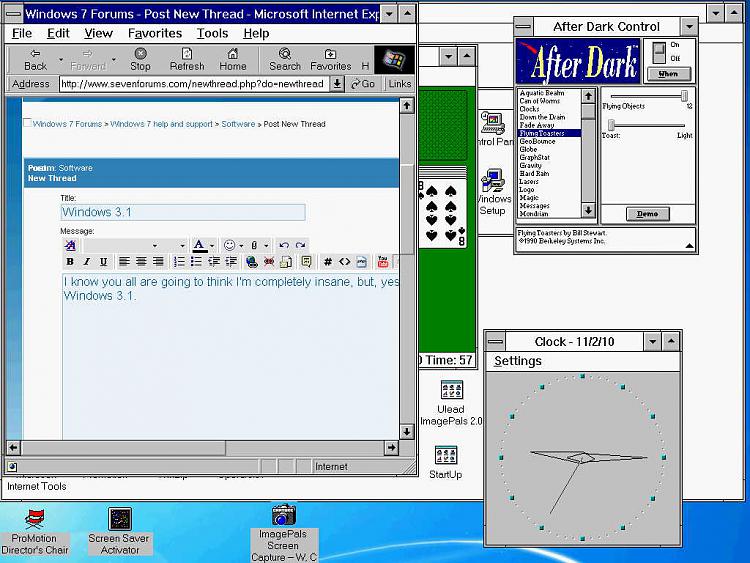Insert a YouTube video tag

(x=383, y=262)
